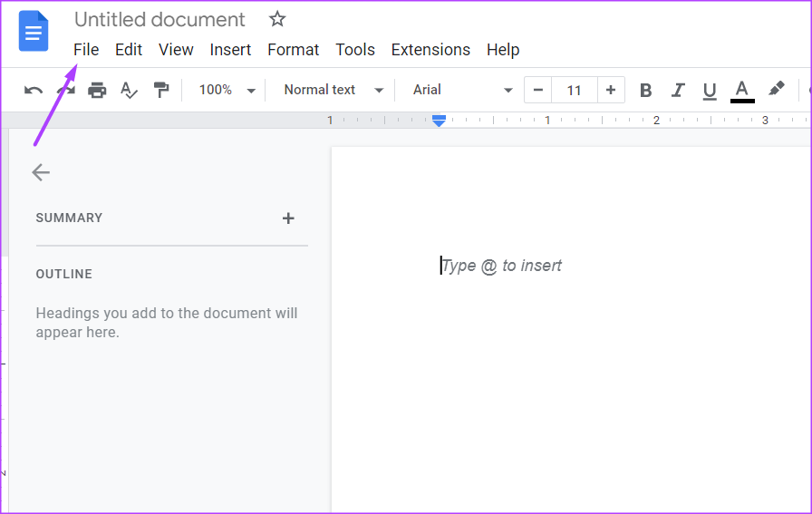Viewport: 812px width, 514px height.
Task: Open the Extensions menu
Action: coord(430,50)
